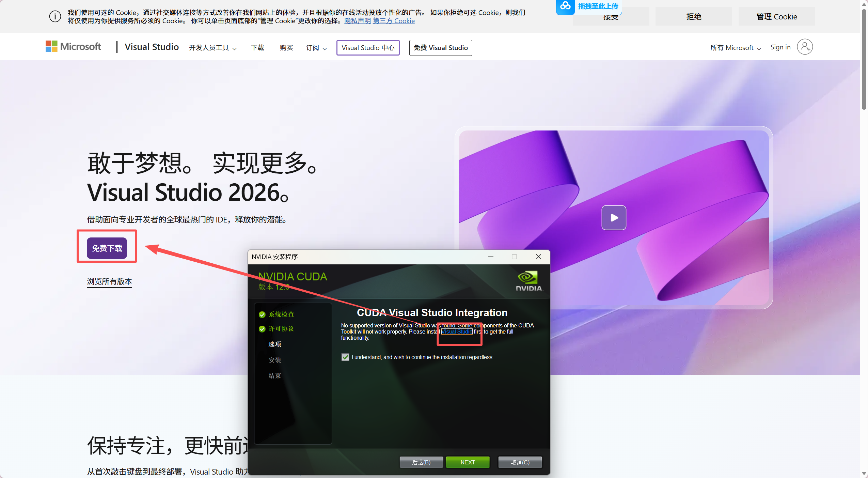Expand the 所有 Microsoft dropdown

point(735,48)
